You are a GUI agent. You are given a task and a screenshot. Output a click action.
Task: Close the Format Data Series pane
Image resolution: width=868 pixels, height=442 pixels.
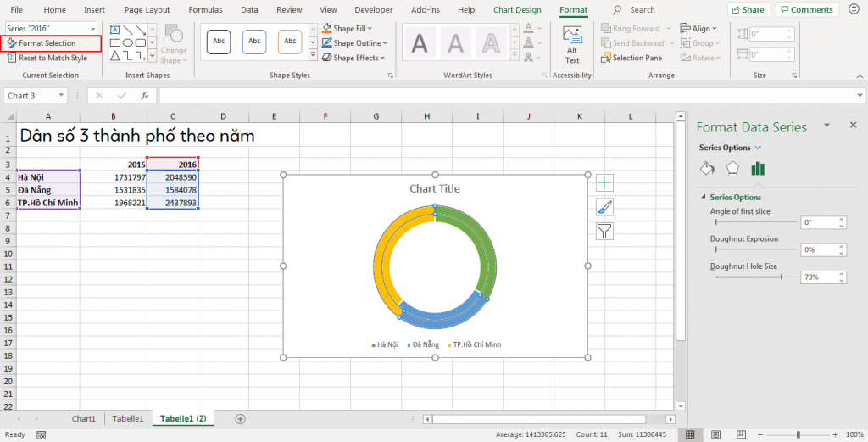click(853, 125)
